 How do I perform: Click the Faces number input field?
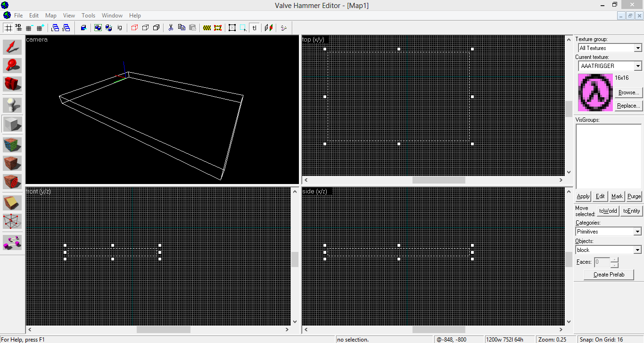click(x=602, y=262)
